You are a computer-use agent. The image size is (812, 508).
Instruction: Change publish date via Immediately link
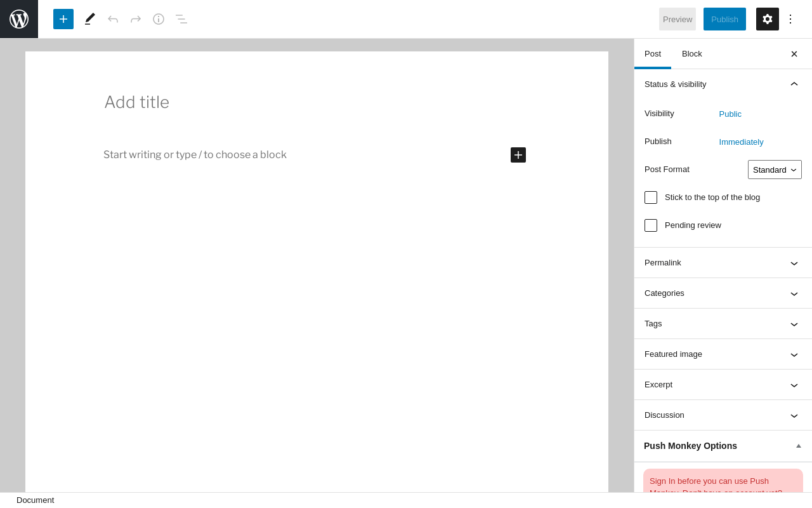click(x=741, y=142)
